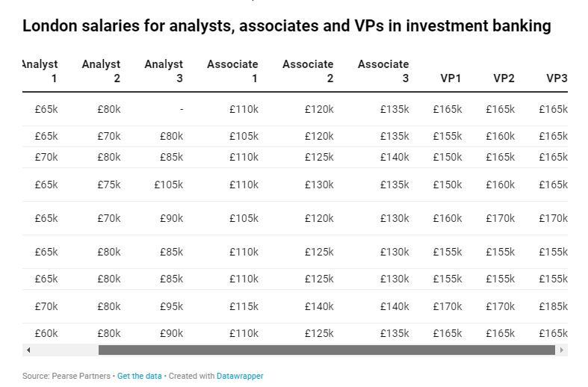Click the chart title about London salaries

pyautogui.click(x=287, y=26)
